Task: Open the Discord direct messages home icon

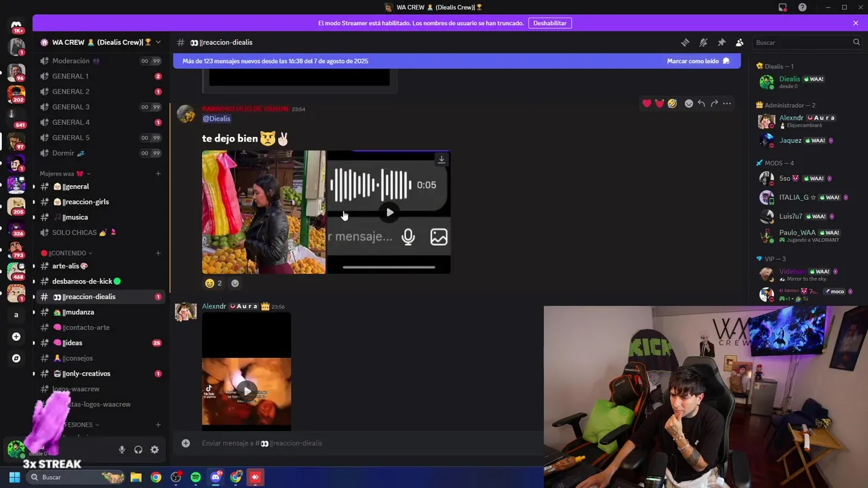Action: pos(16,26)
